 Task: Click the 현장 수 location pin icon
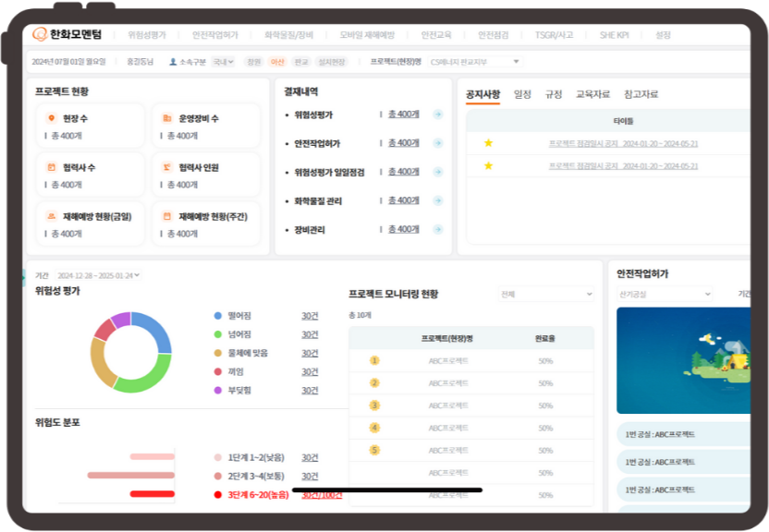point(51,118)
